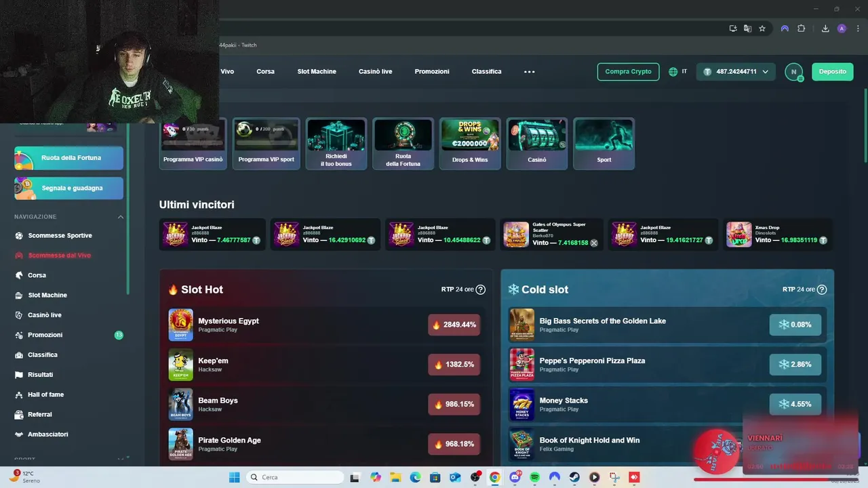Open File Explorer from the taskbar
Screen dimensions: 868x488
click(x=395, y=477)
